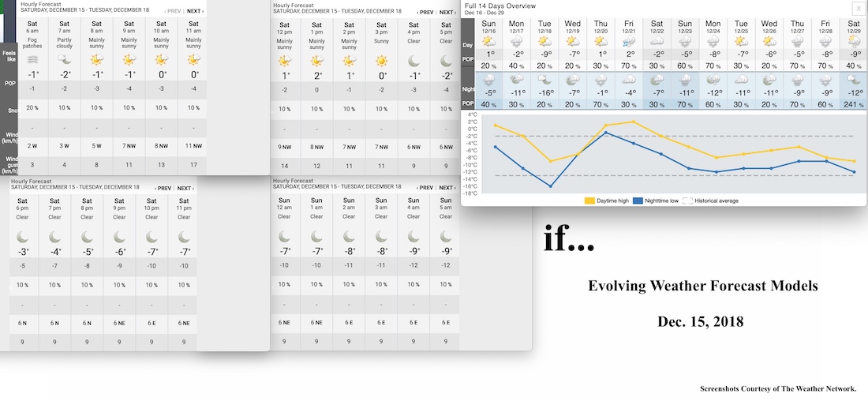Click the 11 NW wind value at Sat 11 am

click(193, 146)
